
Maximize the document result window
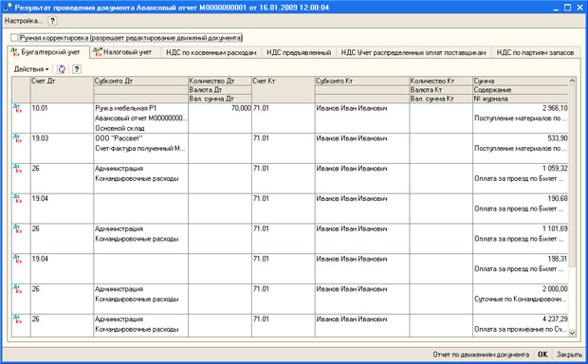pyautogui.click(x=568, y=7)
